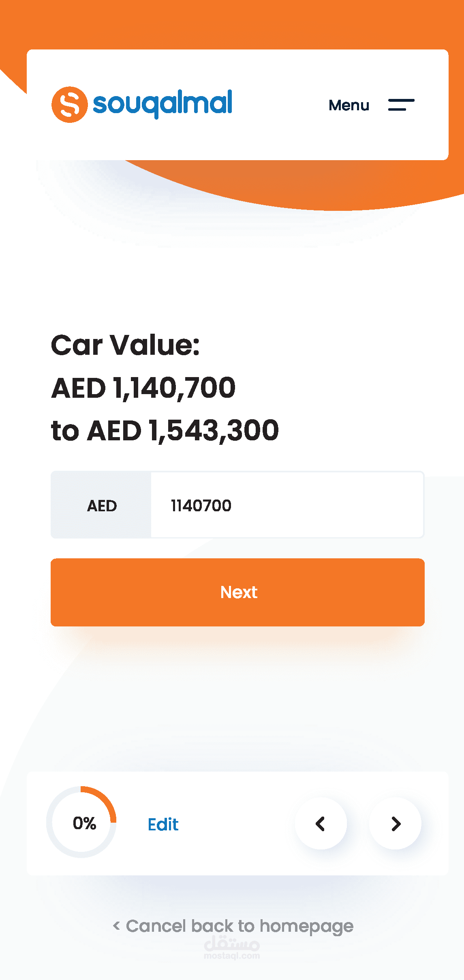Focus the car value input showing 1140700

click(287, 505)
